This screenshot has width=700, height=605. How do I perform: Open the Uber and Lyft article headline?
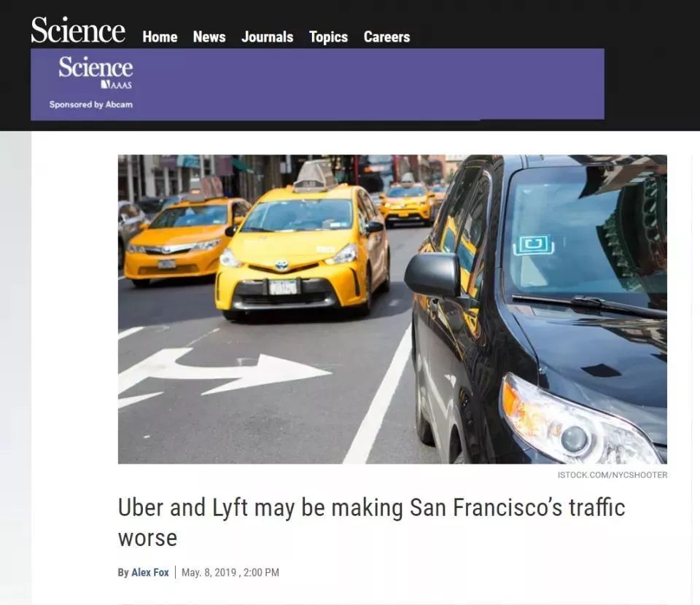[x=371, y=523]
